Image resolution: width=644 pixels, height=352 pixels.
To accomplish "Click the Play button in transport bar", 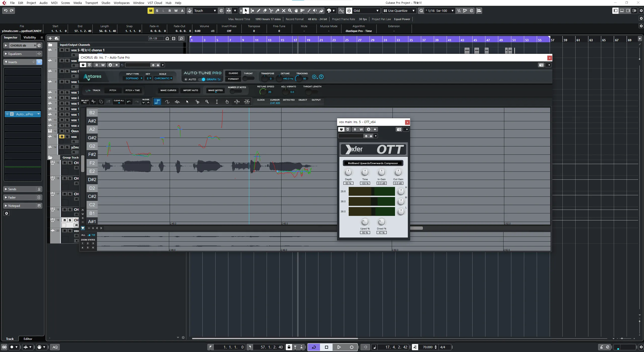I will coord(339,347).
